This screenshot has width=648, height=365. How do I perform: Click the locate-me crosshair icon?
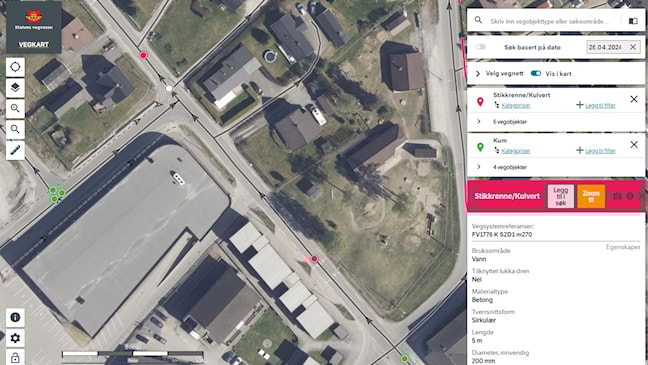click(15, 67)
